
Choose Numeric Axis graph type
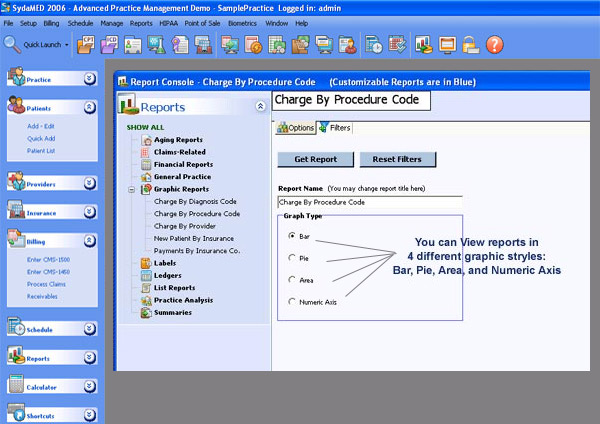[291, 301]
